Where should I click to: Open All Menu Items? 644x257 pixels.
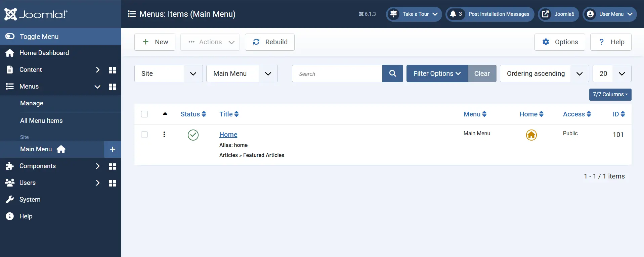coord(41,120)
